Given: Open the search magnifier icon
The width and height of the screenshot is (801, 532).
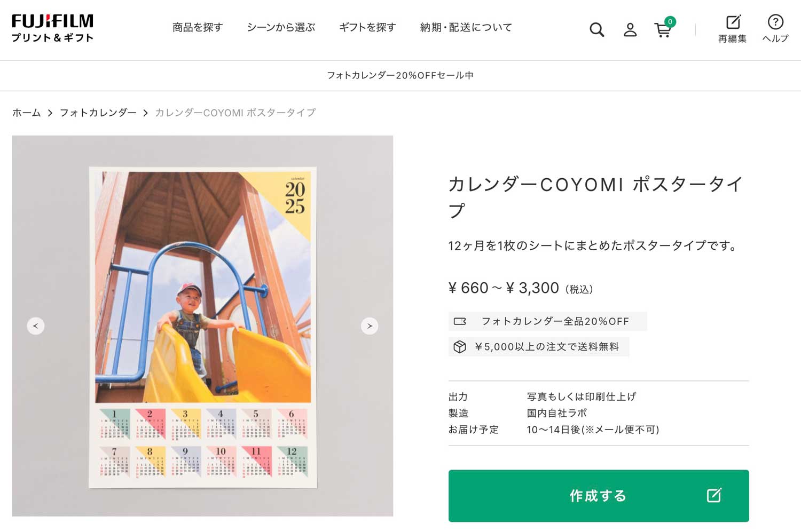Looking at the screenshot, I should (596, 29).
